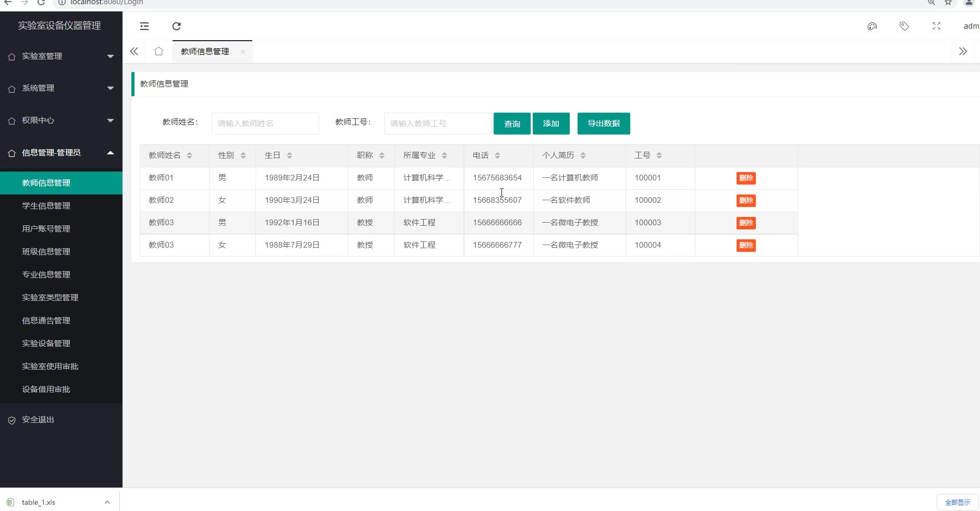The height and width of the screenshot is (511, 980).
Task: Open 用户账号管理 in the sidebar
Action: click(61, 229)
